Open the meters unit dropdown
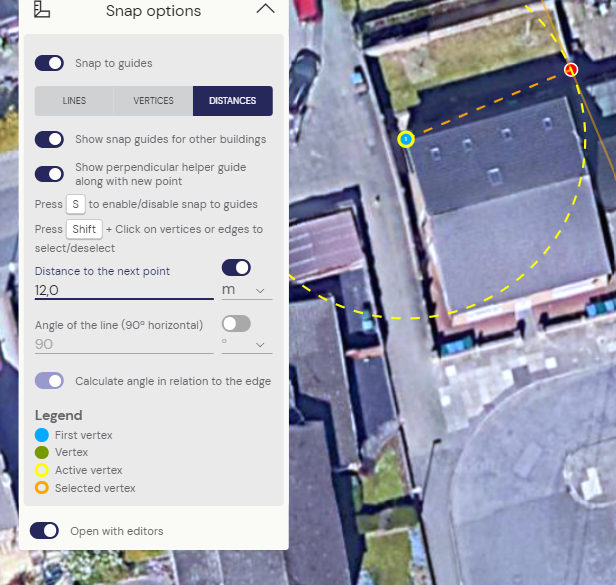 [x=247, y=290]
